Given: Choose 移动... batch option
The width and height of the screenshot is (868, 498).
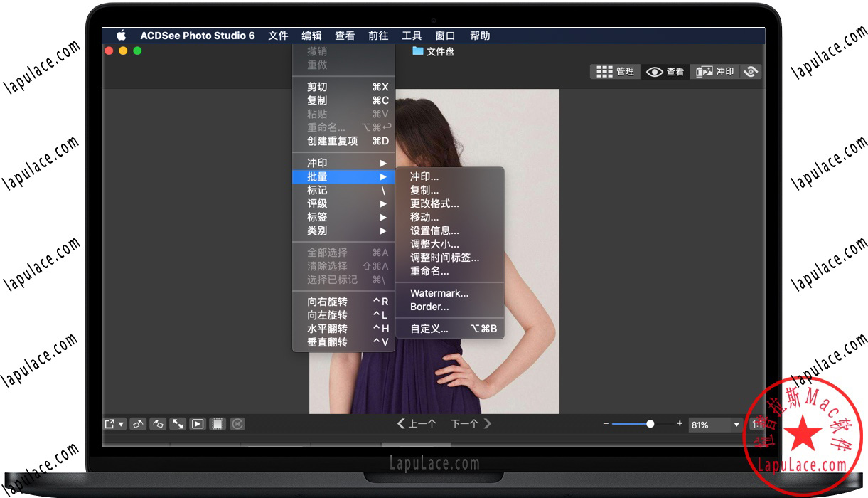Looking at the screenshot, I should pyautogui.click(x=450, y=217).
